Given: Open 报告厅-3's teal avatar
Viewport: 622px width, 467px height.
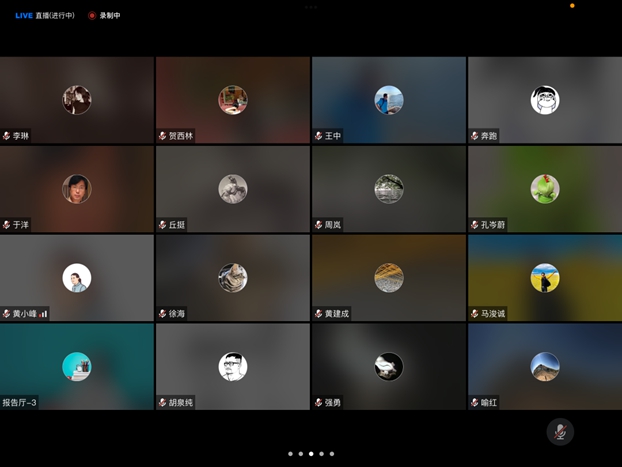Looking at the screenshot, I should [77, 367].
